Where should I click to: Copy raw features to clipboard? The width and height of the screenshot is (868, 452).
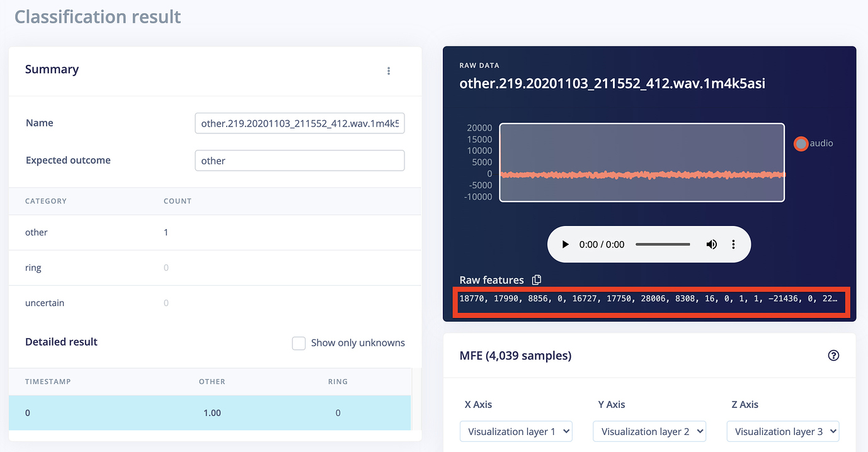(536, 280)
